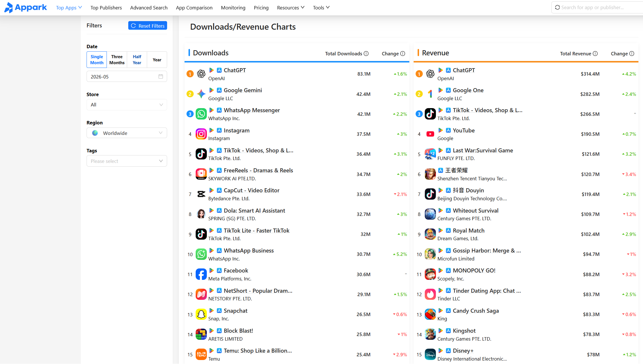Open the WhatsApp Messenger app icon
Image resolution: width=643 pixels, height=364 pixels.
[x=201, y=114]
